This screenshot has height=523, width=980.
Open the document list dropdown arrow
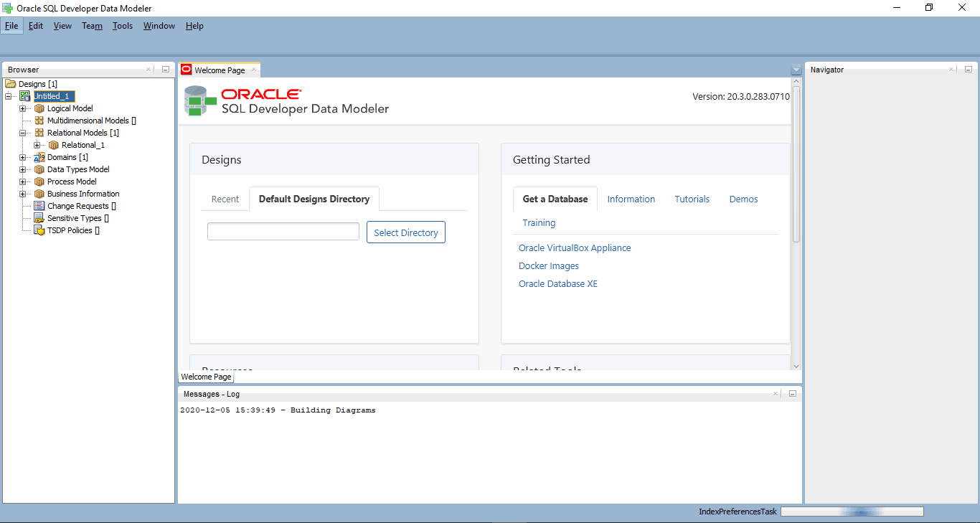coord(796,70)
